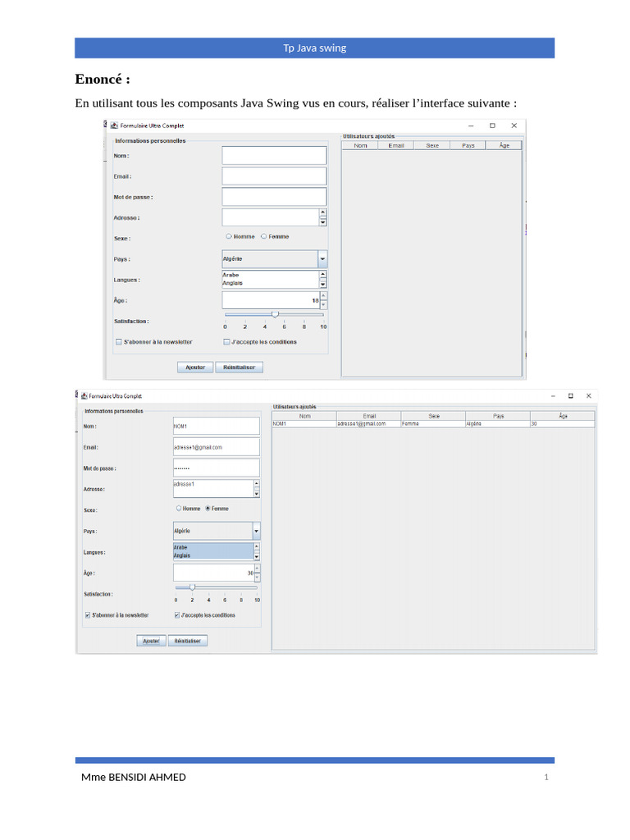
Task: Click Réinitialiser in the filled form
Action: click(x=188, y=641)
